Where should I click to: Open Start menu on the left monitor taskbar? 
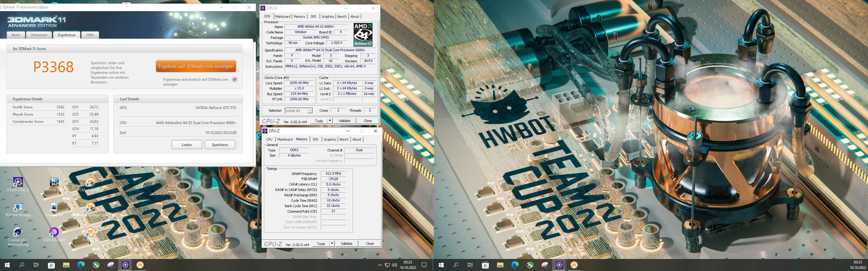[x=7, y=265]
